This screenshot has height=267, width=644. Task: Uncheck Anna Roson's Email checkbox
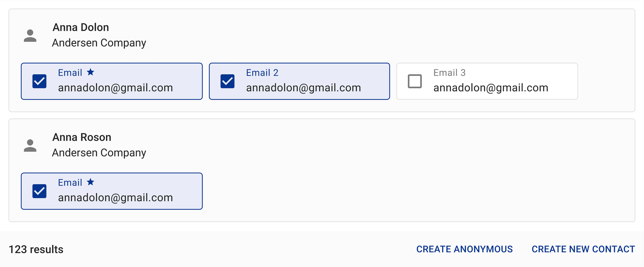point(39,191)
